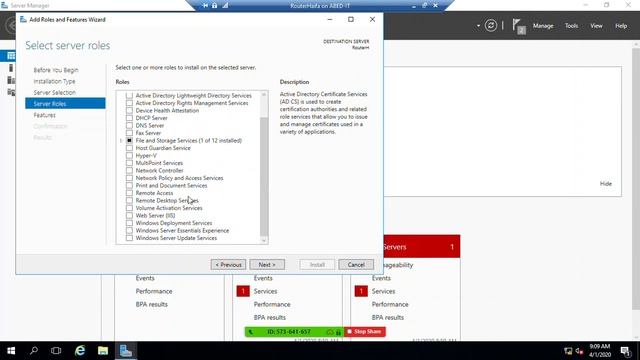This screenshot has width=640, height=360.
Task: Click the All Servers red tile header
Action: coord(422,247)
